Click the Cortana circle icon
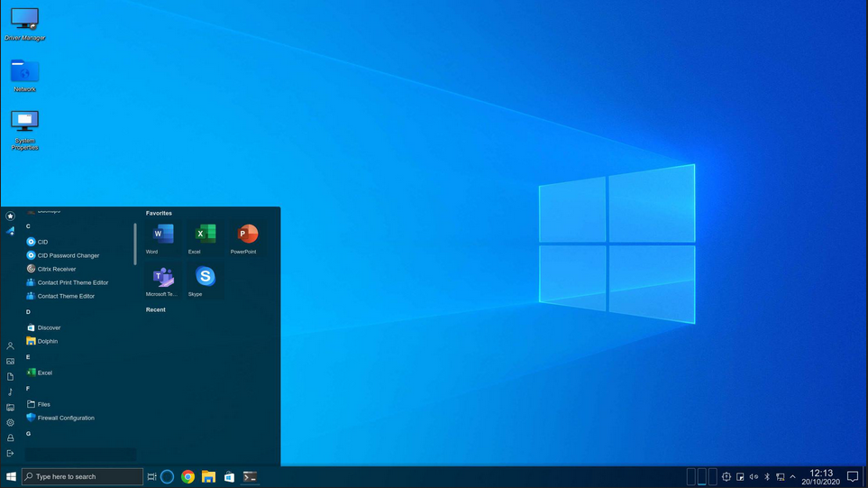This screenshot has height=488, width=868. tap(167, 476)
